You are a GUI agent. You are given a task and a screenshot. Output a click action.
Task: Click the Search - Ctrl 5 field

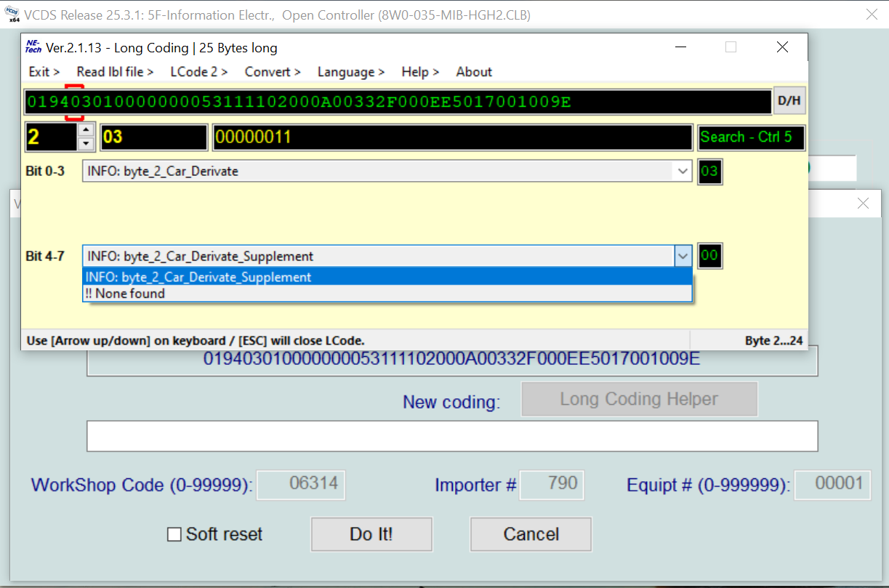[x=752, y=137]
